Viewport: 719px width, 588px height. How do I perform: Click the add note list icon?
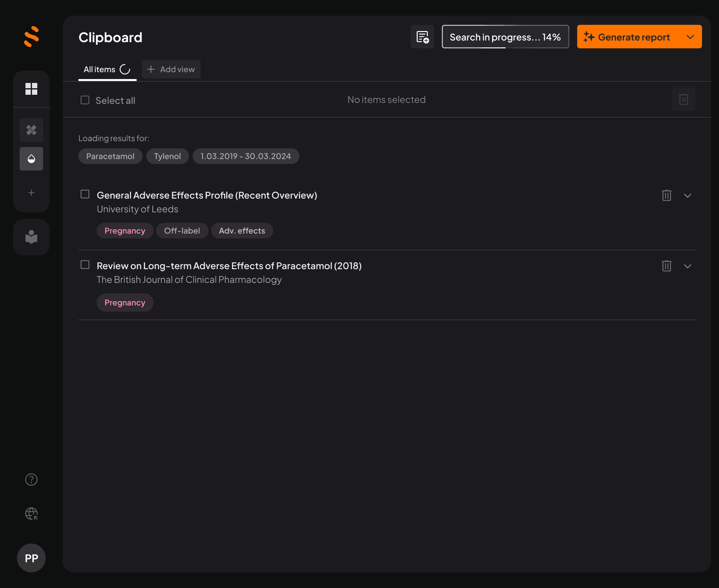click(422, 37)
